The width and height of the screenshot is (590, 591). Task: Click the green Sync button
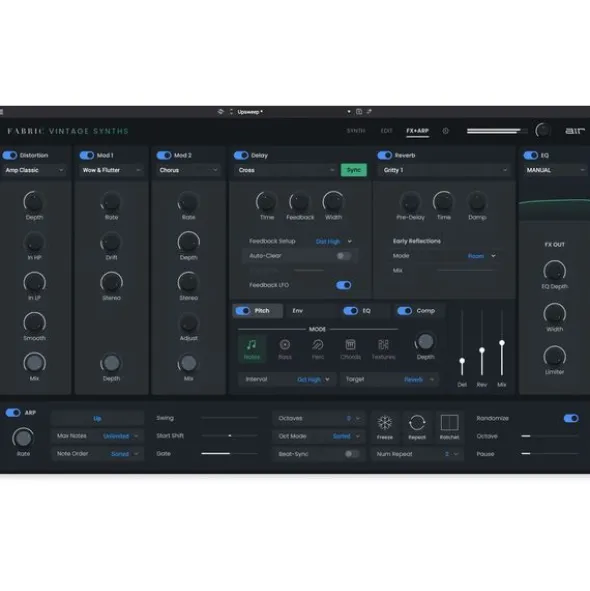point(354,170)
